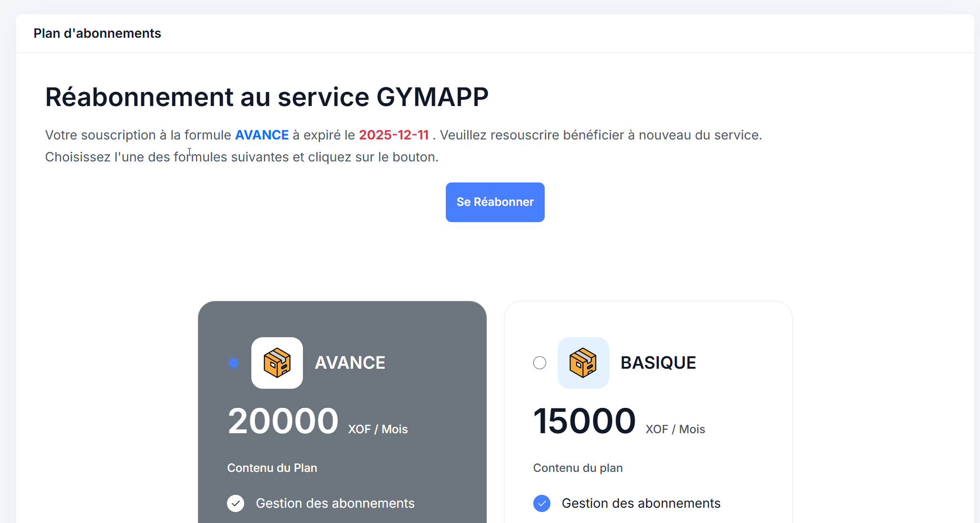Click the red expiry date 2025-12-11
980x523 pixels.
394,135
